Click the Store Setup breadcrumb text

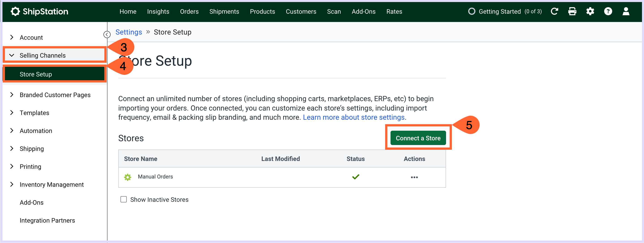click(x=172, y=32)
